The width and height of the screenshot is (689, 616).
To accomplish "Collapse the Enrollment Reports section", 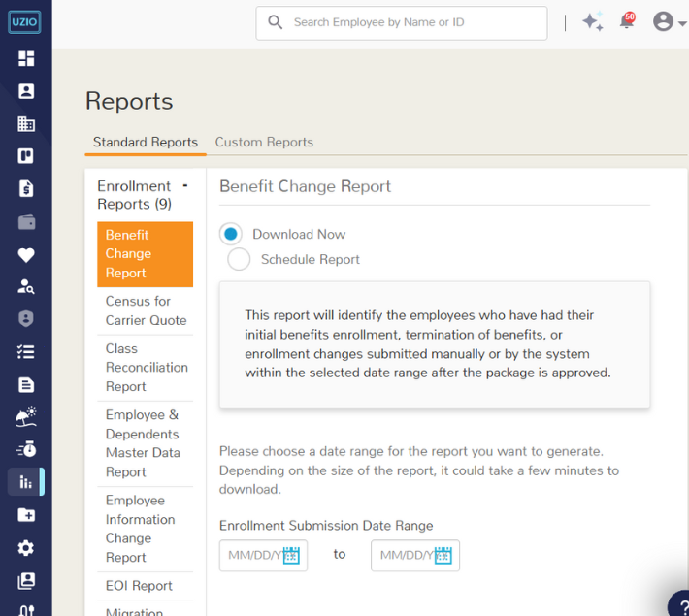I will point(185,186).
